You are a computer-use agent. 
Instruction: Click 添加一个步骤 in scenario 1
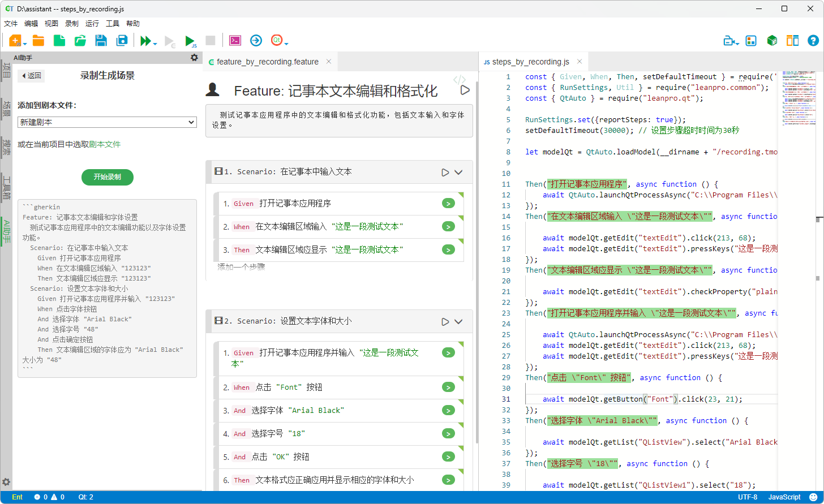(x=242, y=267)
